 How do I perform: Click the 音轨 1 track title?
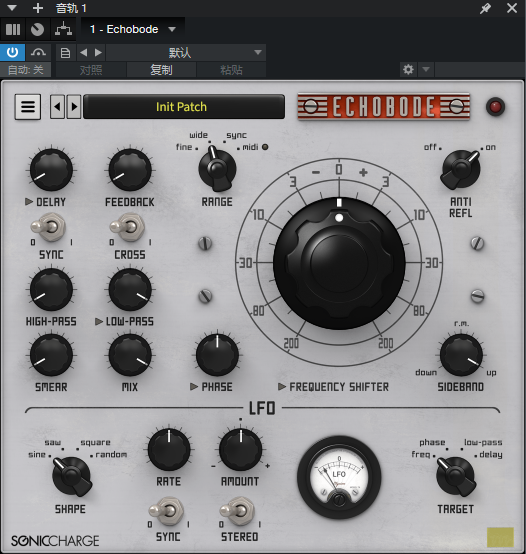click(x=71, y=8)
